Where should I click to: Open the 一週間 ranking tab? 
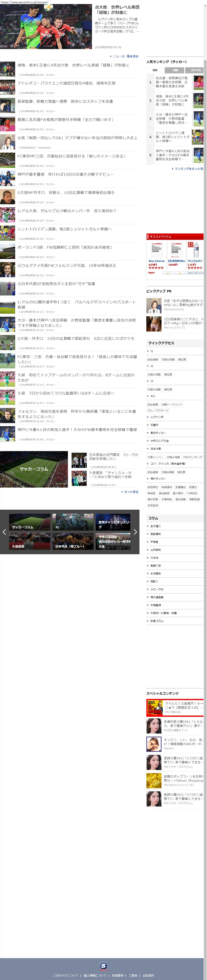coord(174,70)
